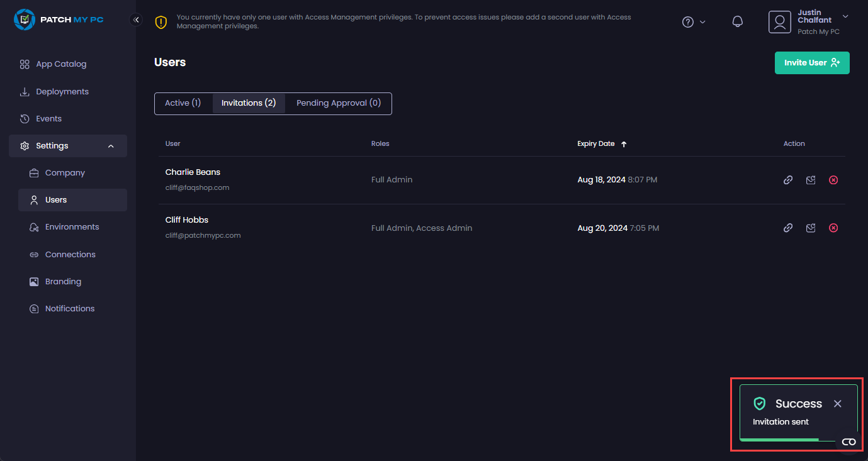Revoke Charlie Beans invitation
The width and height of the screenshot is (868, 461).
(x=833, y=180)
